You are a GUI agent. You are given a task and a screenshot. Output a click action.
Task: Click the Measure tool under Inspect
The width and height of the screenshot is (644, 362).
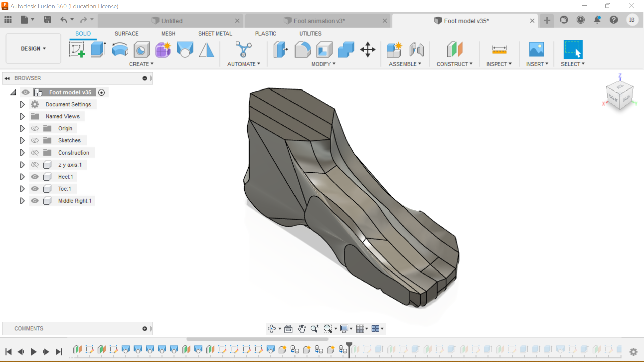point(499,50)
